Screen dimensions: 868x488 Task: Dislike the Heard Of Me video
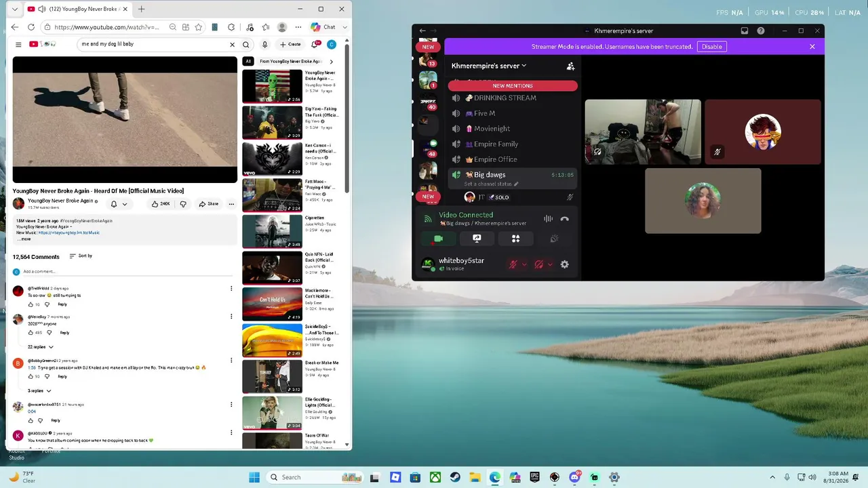pyautogui.click(x=183, y=204)
